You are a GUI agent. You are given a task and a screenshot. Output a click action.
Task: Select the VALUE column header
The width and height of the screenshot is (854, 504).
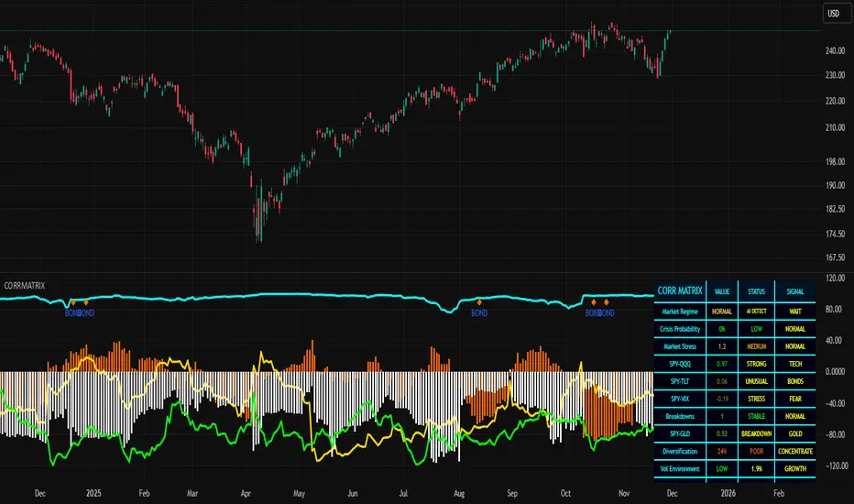coord(722,291)
